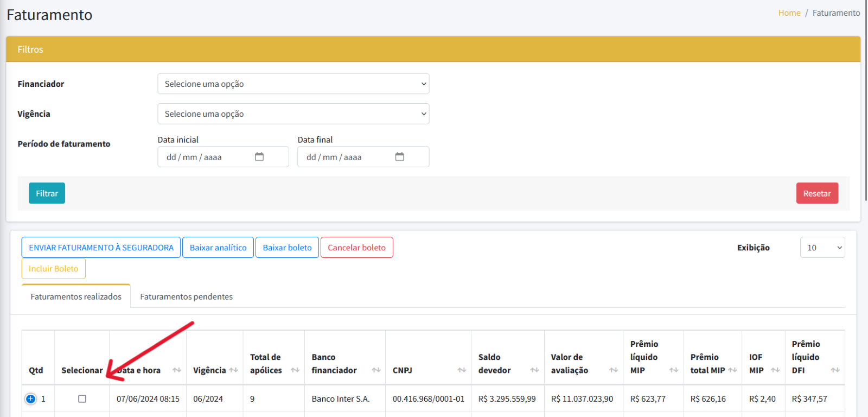Sort by CNPJ column arrows
Screen dimensions: 868x417
462,370
